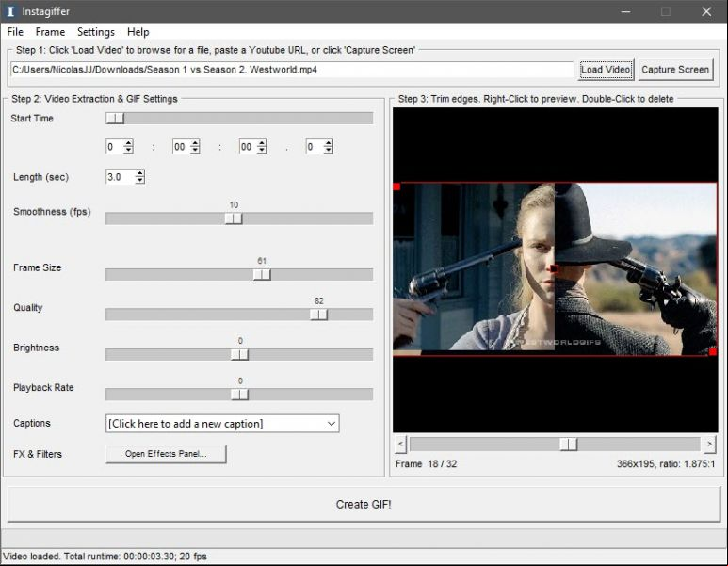Click the frame navigation slider handle
The height and width of the screenshot is (566, 728).
click(x=568, y=445)
